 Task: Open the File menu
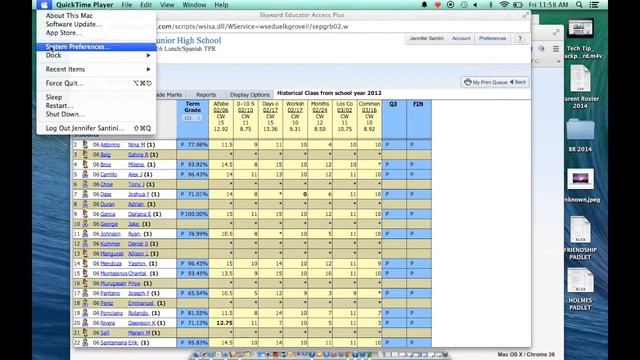[x=127, y=5]
